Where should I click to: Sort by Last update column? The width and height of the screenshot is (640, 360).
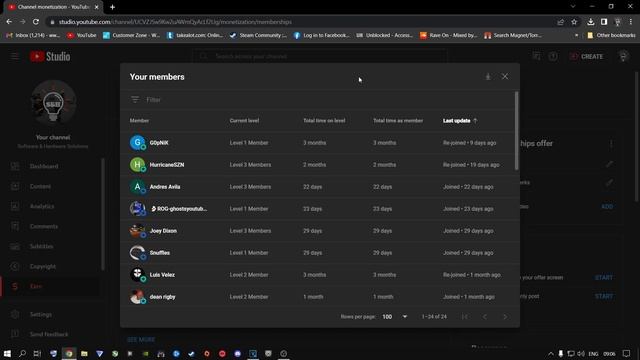click(x=460, y=121)
